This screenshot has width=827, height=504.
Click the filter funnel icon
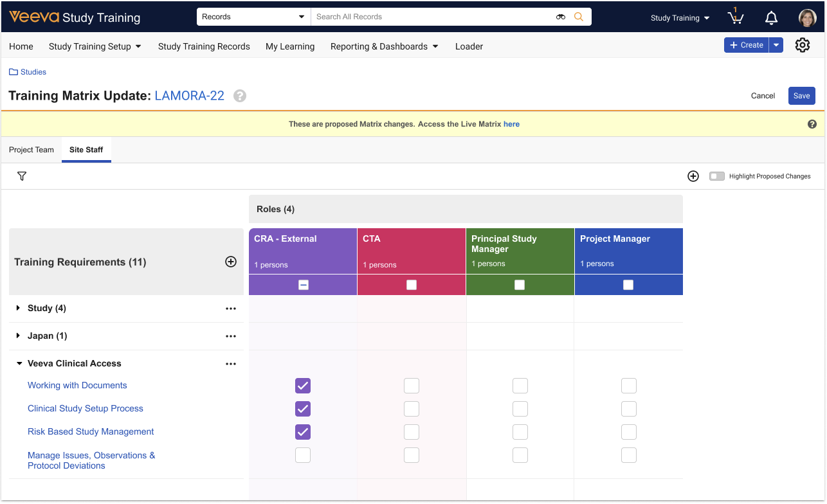pyautogui.click(x=22, y=176)
